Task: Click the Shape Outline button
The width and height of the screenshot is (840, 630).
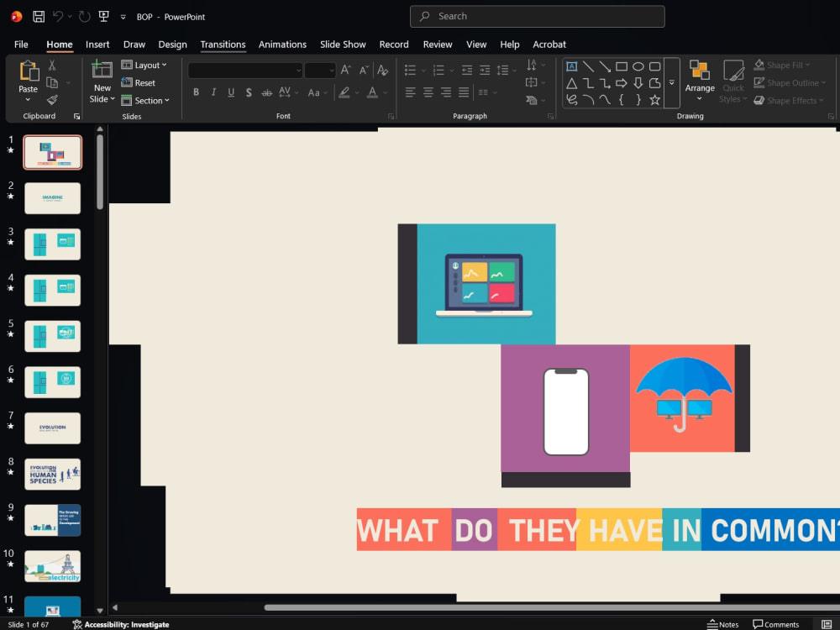Action: tap(790, 82)
